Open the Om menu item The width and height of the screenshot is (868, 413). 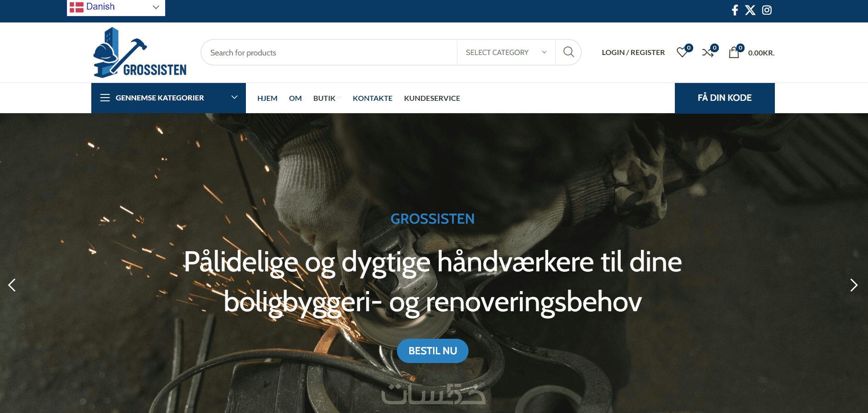[x=295, y=98]
